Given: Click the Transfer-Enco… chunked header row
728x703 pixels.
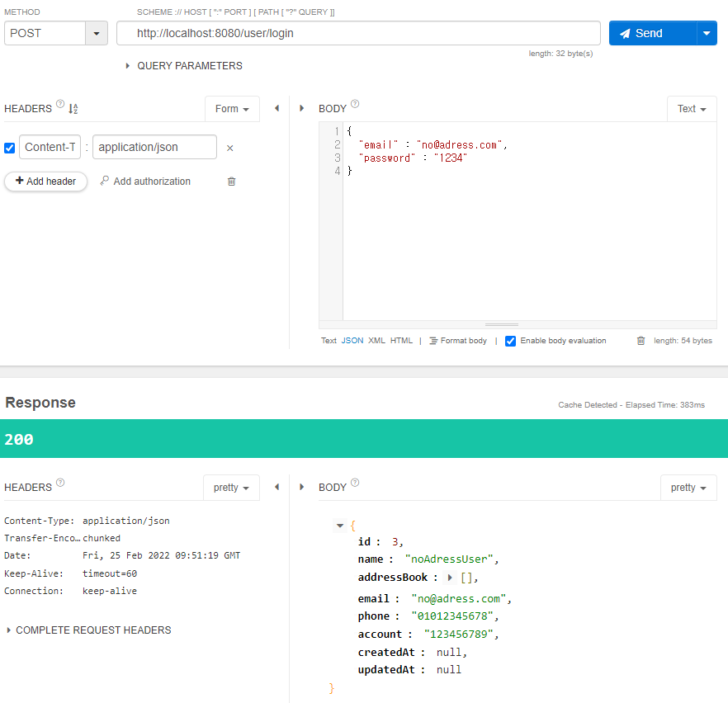Looking at the screenshot, I should [x=62, y=538].
